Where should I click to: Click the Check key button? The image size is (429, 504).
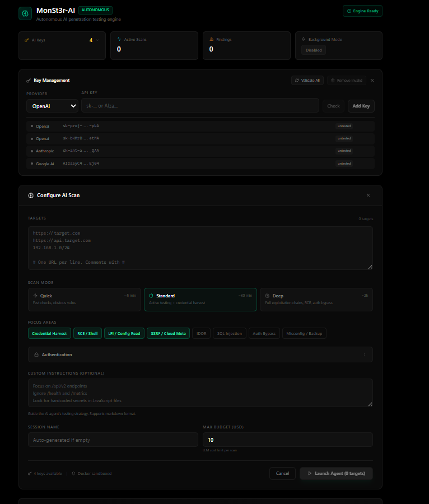(333, 106)
